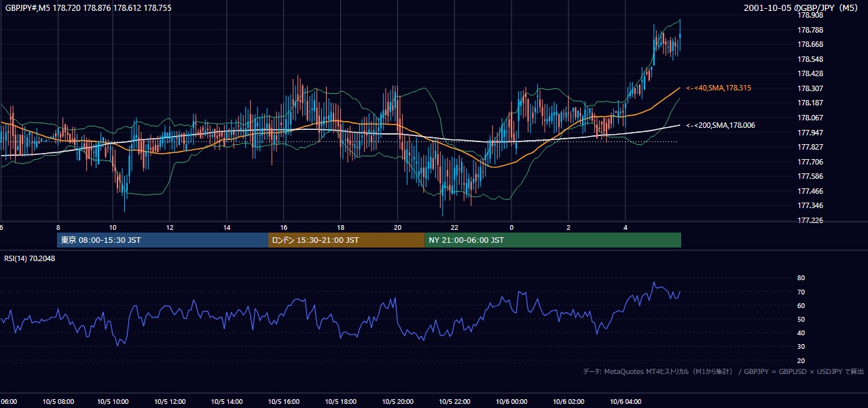Screen dimensions: 868x408
Task: Click hour label 22 under the price chart
Action: click(x=455, y=228)
